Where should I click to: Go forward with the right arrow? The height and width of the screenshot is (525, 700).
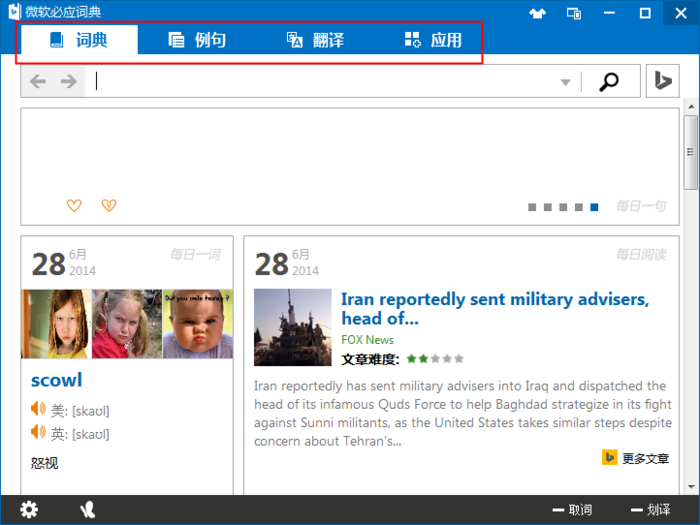(68, 82)
